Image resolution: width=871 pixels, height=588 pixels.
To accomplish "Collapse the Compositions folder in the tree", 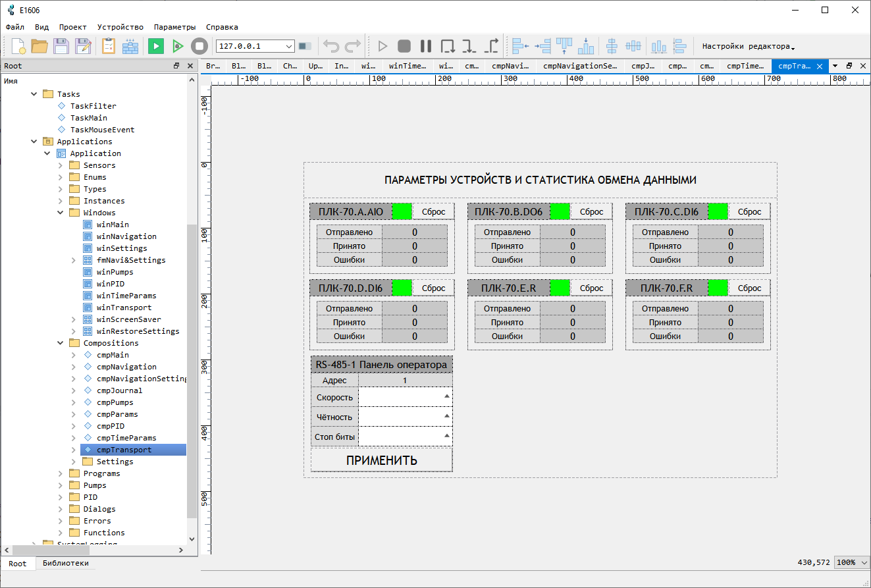I will click(x=60, y=343).
